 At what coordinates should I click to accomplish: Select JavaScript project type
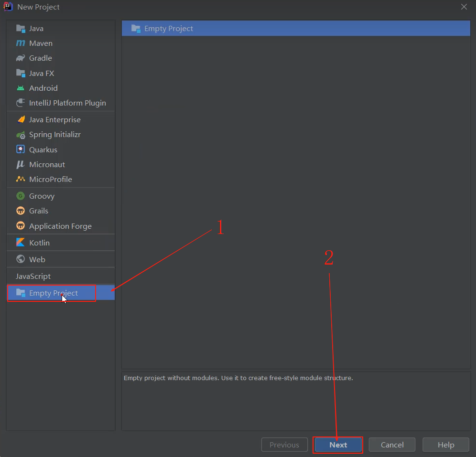[x=61, y=276]
